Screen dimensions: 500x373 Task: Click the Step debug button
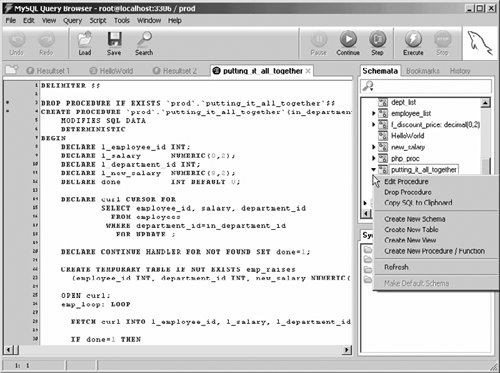[377, 44]
